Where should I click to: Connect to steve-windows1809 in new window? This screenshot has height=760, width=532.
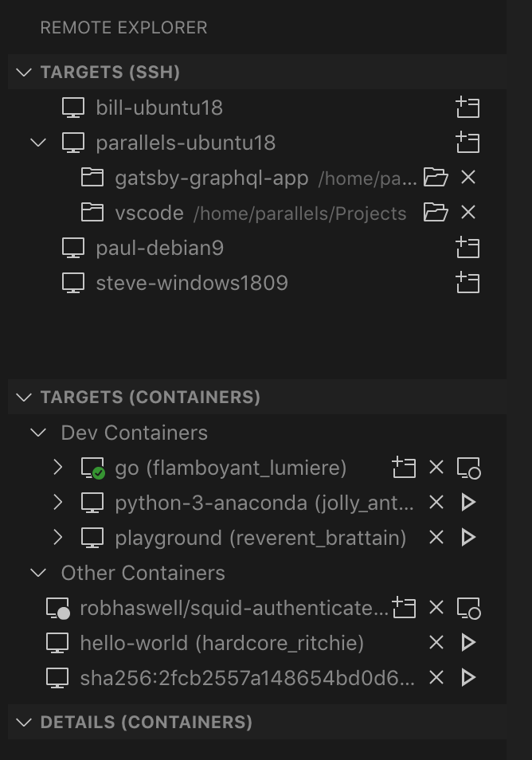pyautogui.click(x=468, y=283)
